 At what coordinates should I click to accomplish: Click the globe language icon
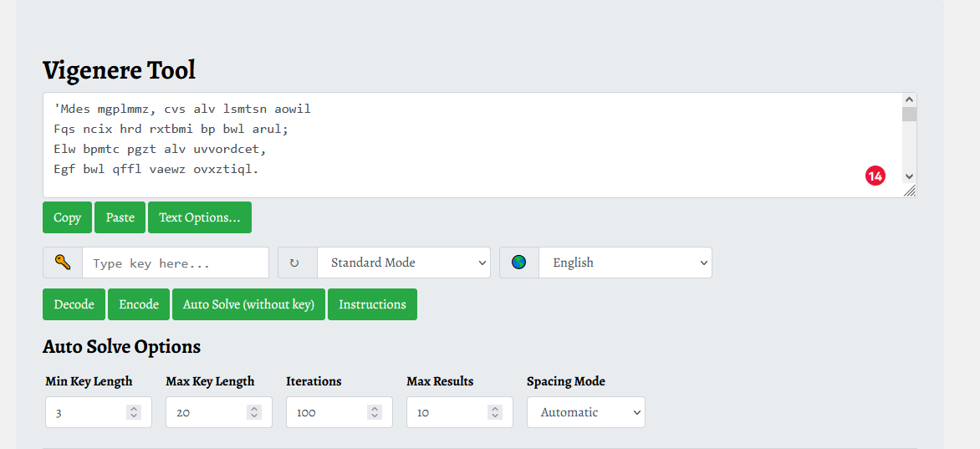(x=519, y=263)
